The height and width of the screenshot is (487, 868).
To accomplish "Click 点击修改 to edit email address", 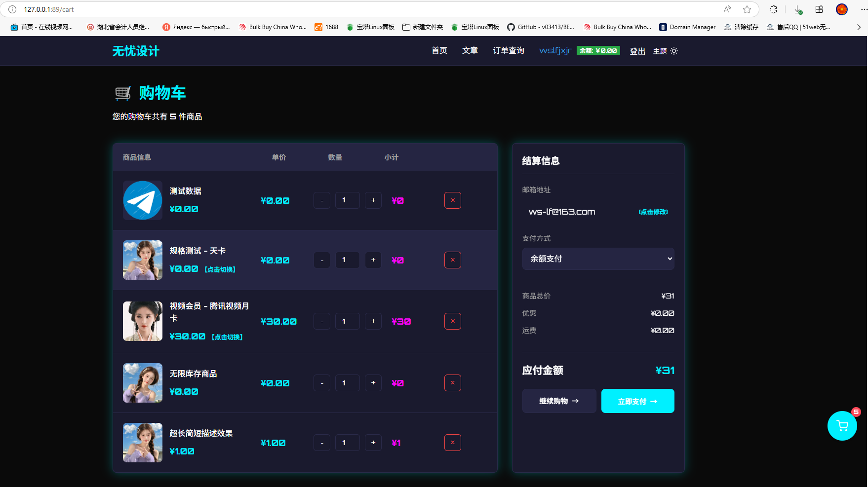I will point(653,212).
